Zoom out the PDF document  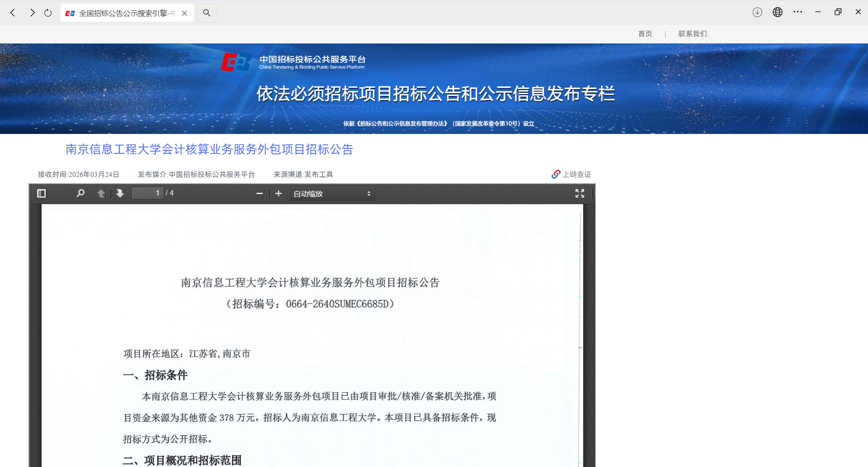tap(259, 194)
